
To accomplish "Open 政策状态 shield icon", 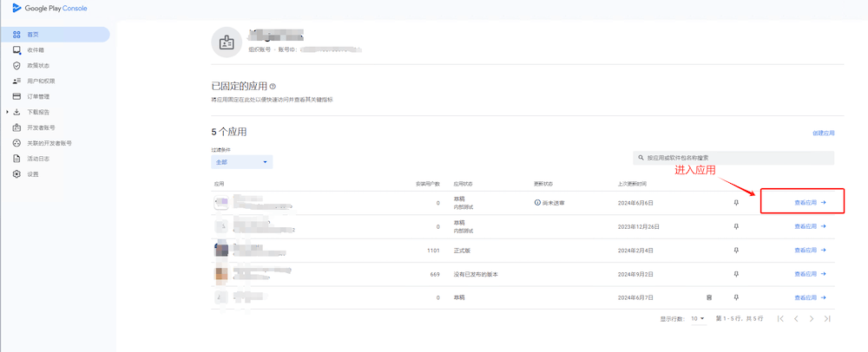I will pyautogui.click(x=16, y=66).
